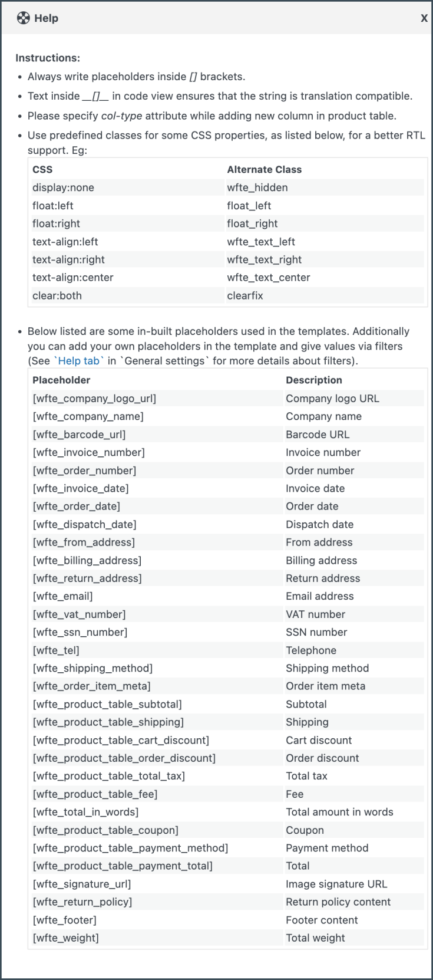
Task: Select the [wfte_billing_address] placeholder
Action: tap(87, 560)
